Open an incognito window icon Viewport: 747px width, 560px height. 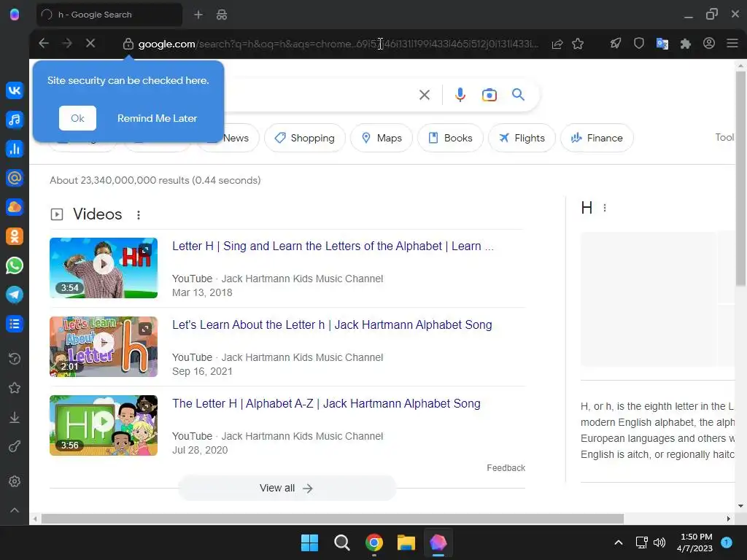click(222, 15)
